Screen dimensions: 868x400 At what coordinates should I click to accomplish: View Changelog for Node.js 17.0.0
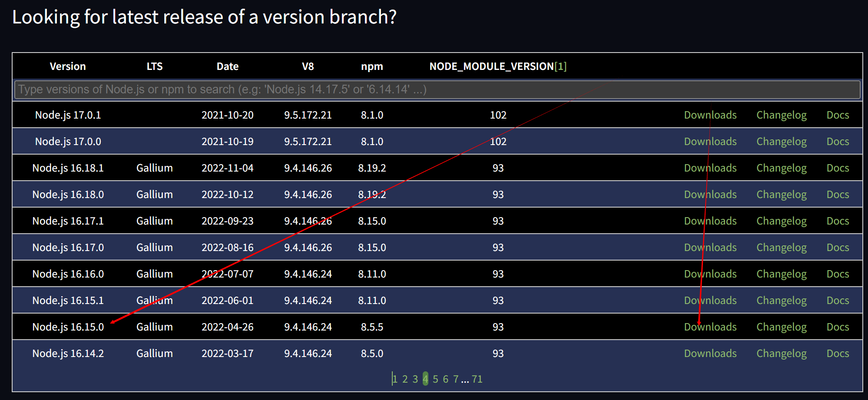pyautogui.click(x=782, y=142)
